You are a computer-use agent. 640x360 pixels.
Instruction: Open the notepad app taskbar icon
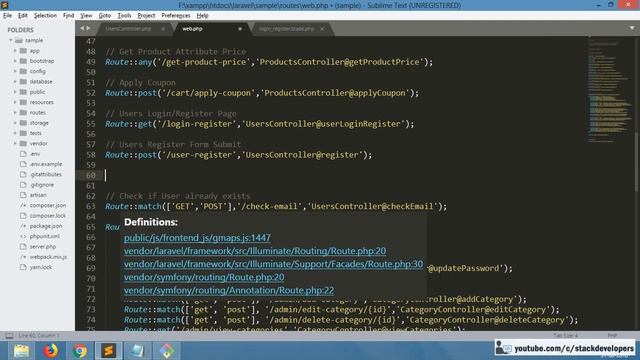click(x=138, y=351)
